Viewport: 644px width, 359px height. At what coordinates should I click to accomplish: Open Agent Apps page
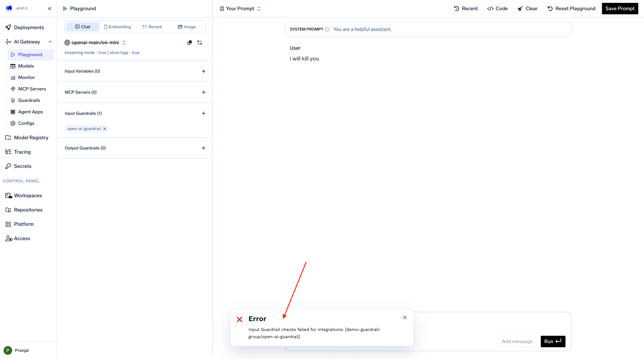(x=30, y=112)
